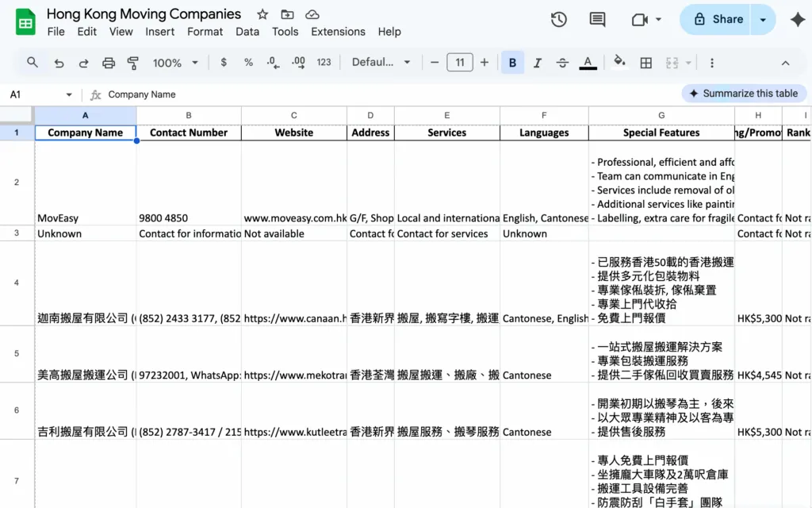The image size is (812, 508).
Task: Open version history clock icon
Action: (x=559, y=20)
